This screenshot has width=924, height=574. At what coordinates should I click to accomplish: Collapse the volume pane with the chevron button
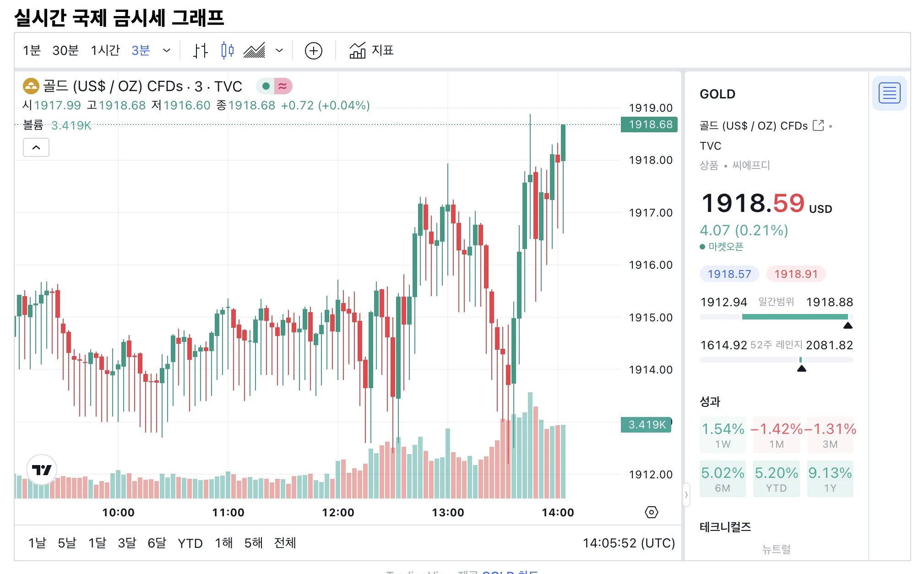(36, 147)
